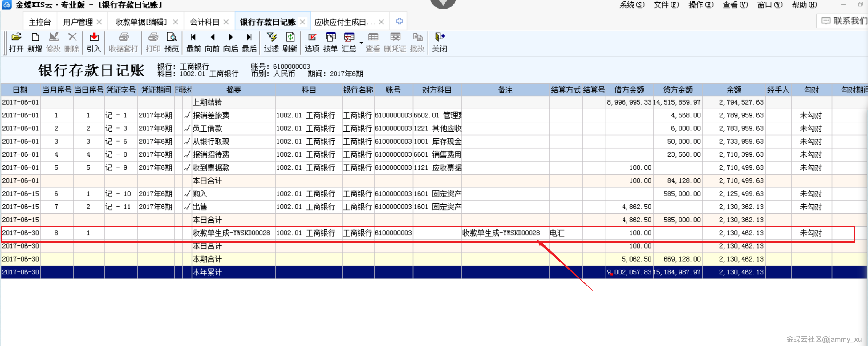The height and width of the screenshot is (346, 868).
Task: Click the 打开 (Open) toolbar icon
Action: point(16,42)
